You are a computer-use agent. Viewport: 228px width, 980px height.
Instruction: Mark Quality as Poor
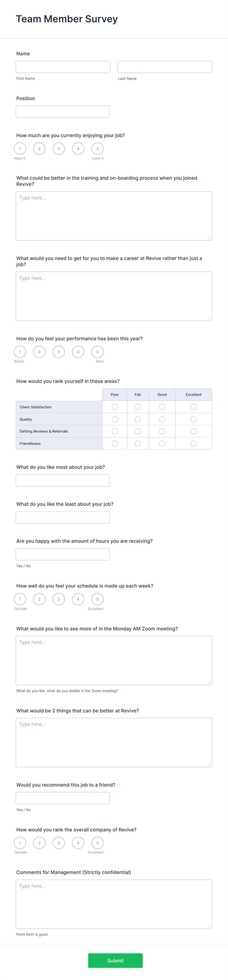(115, 418)
